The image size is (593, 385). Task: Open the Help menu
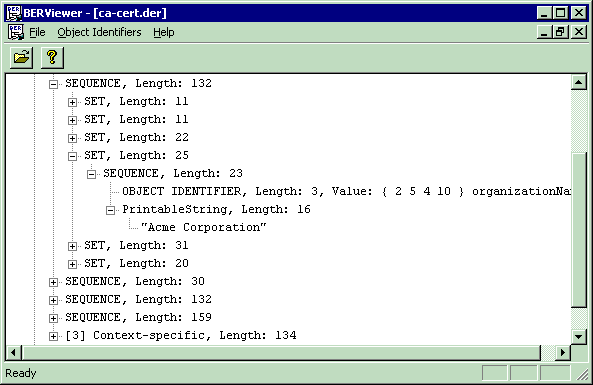(x=164, y=32)
